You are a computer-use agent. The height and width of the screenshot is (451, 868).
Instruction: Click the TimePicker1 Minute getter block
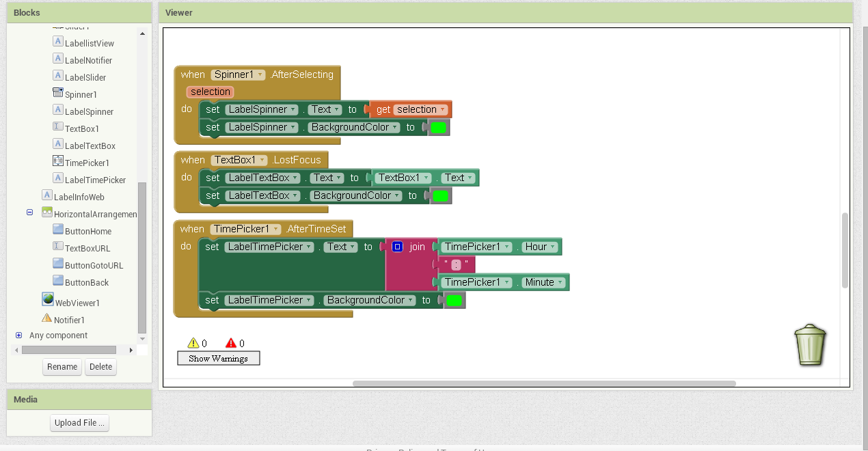point(504,282)
